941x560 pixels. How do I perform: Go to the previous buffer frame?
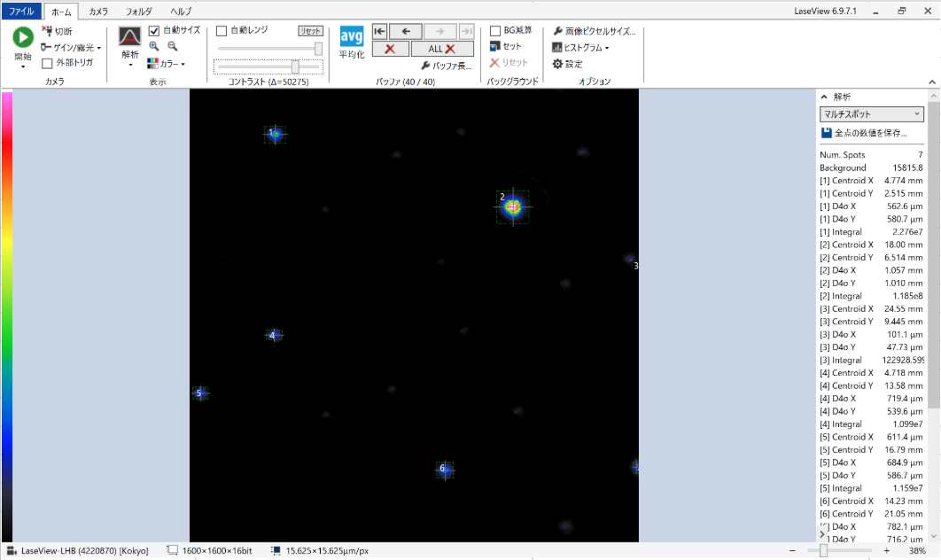point(405,31)
